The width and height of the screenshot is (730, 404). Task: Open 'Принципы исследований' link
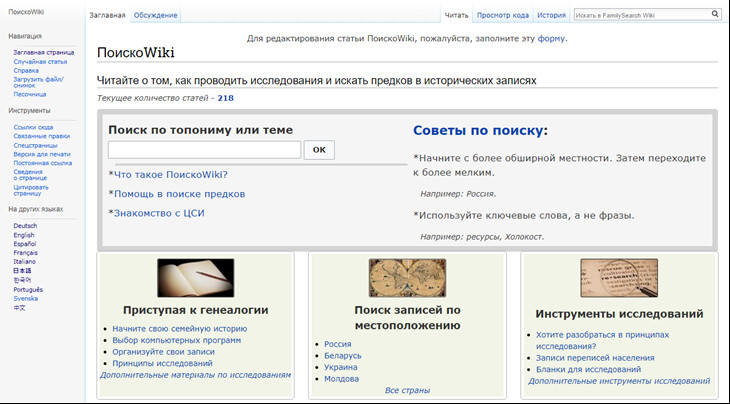(x=162, y=363)
